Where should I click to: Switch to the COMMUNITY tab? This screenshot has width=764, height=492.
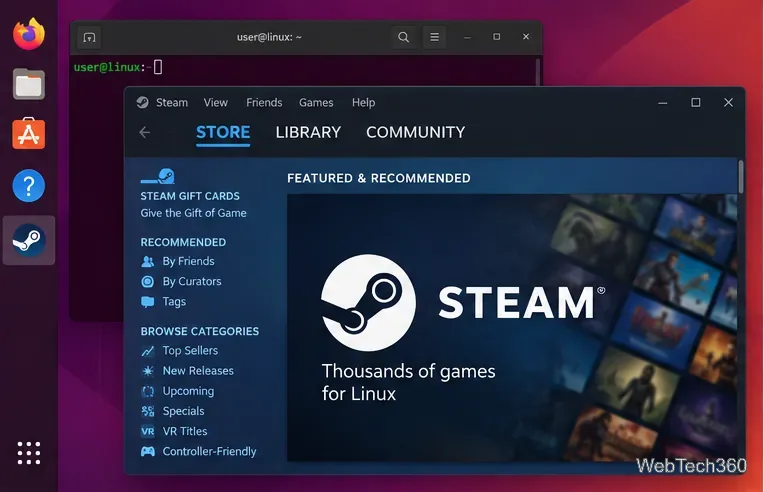416,132
